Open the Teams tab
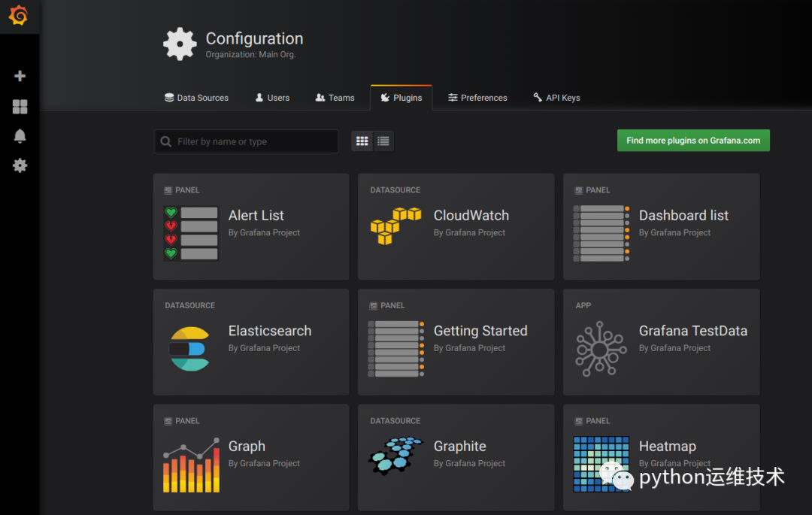Image resolution: width=812 pixels, height=515 pixels. click(335, 98)
